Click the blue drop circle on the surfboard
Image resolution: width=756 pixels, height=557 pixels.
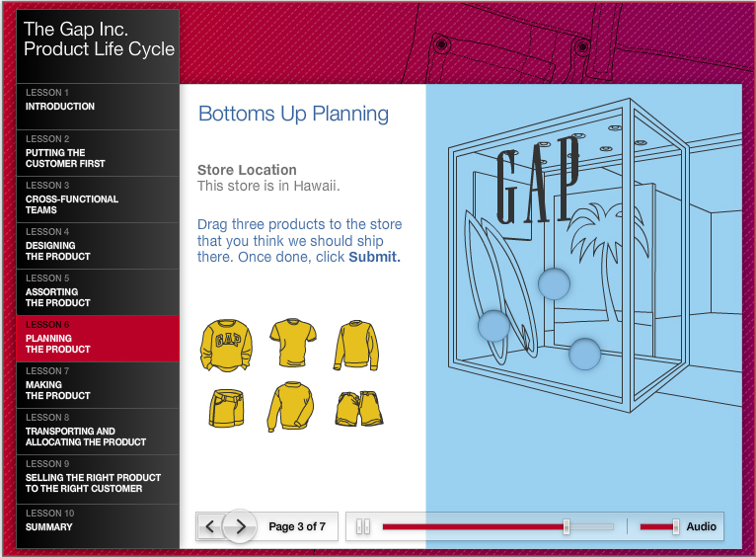(x=493, y=326)
